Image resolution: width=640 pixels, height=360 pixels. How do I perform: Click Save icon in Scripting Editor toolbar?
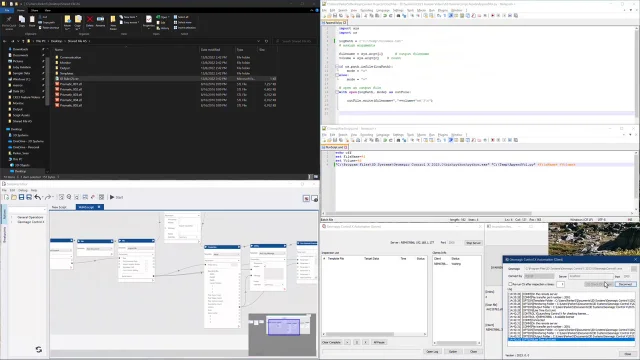(x=21, y=197)
